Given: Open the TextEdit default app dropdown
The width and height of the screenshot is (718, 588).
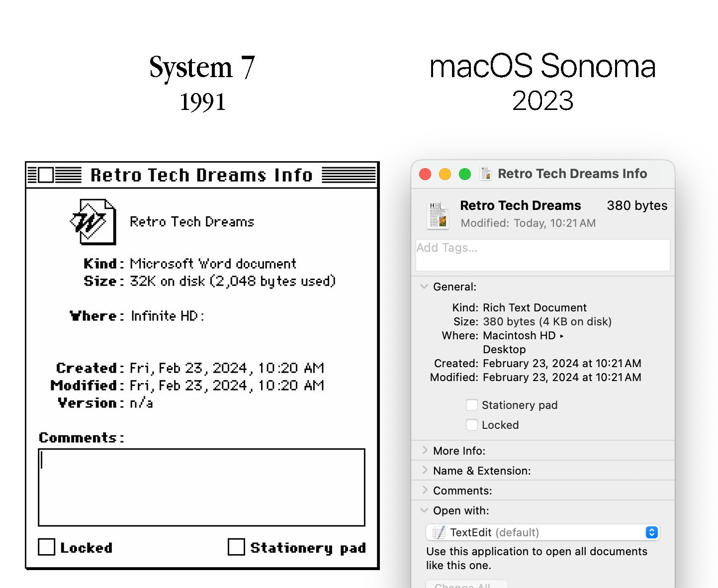Looking at the screenshot, I should pos(651,532).
